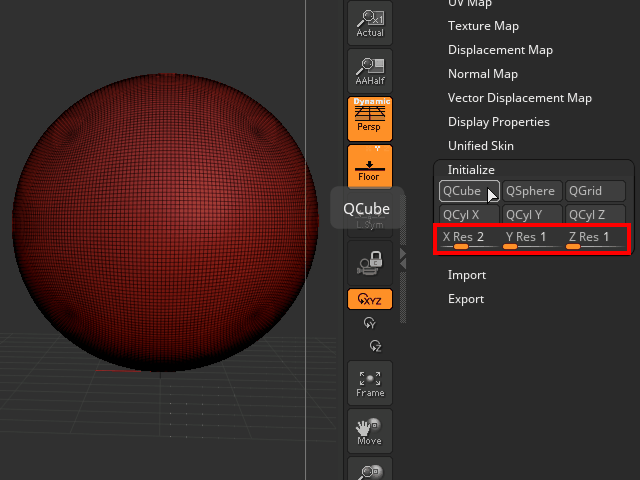Screen dimensions: 640x480
Task: Open the Display Properties section
Action: (498, 122)
